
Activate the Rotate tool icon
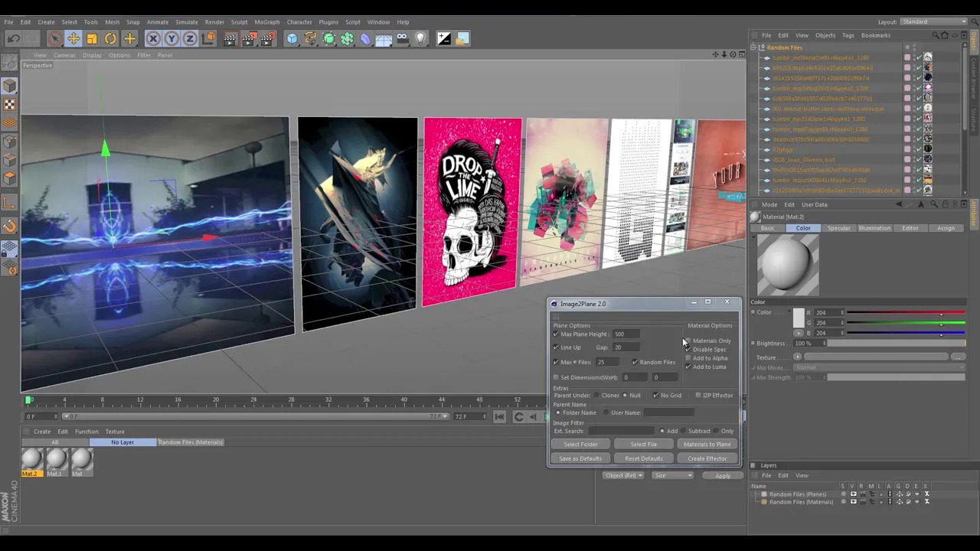coord(110,38)
